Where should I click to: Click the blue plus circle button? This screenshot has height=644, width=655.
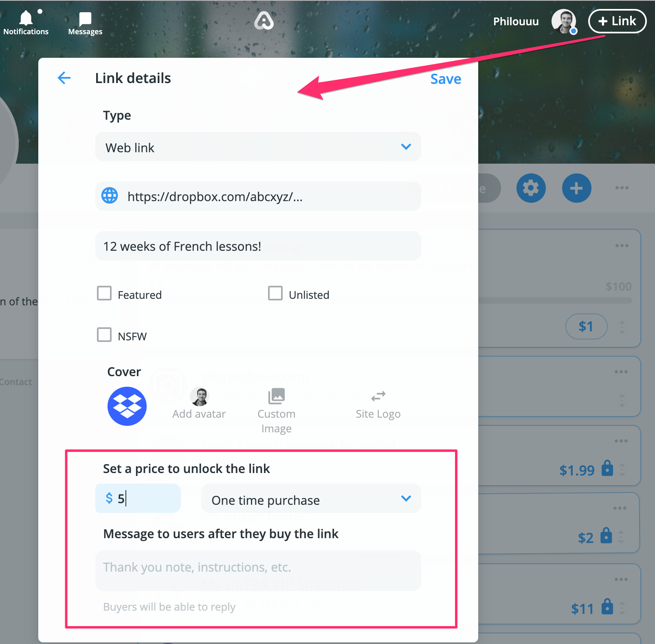[x=577, y=188]
